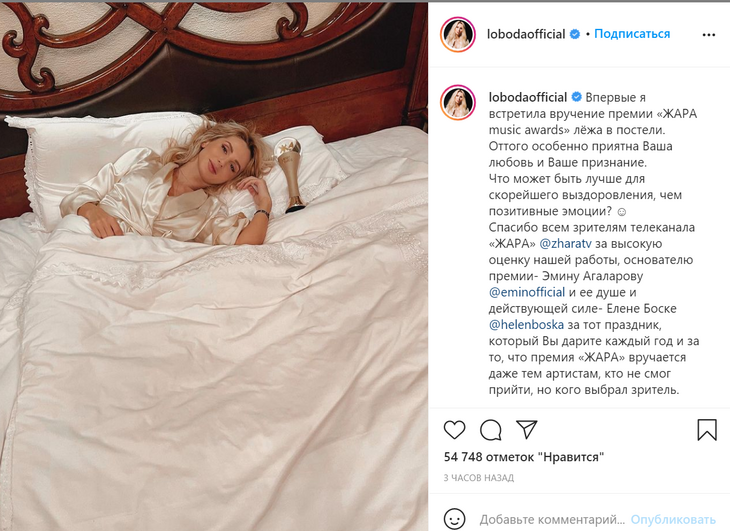Follow via the Подписаться link
This screenshot has height=531, width=730.
632,34
